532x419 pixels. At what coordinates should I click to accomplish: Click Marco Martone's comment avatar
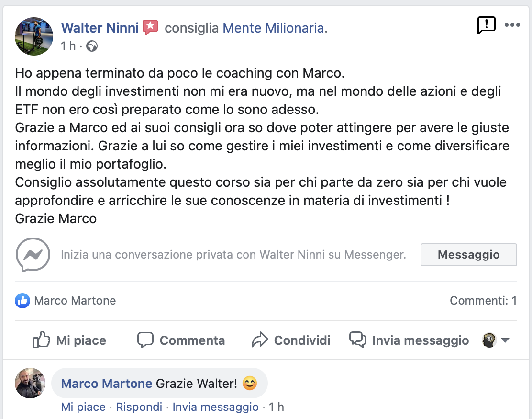coord(30,383)
